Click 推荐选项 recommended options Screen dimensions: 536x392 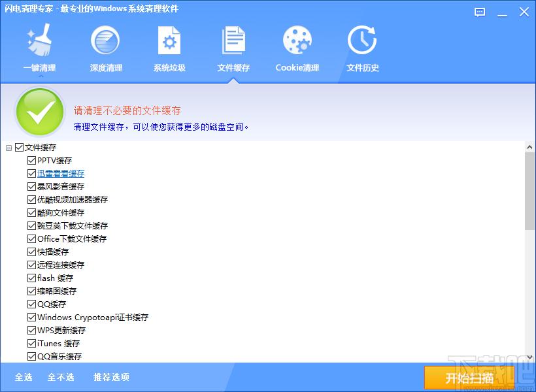point(111,377)
